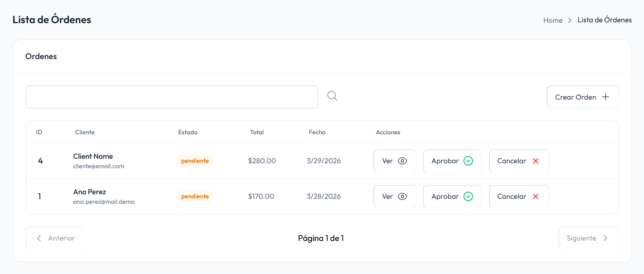Advance to next page with Siguiente

588,238
